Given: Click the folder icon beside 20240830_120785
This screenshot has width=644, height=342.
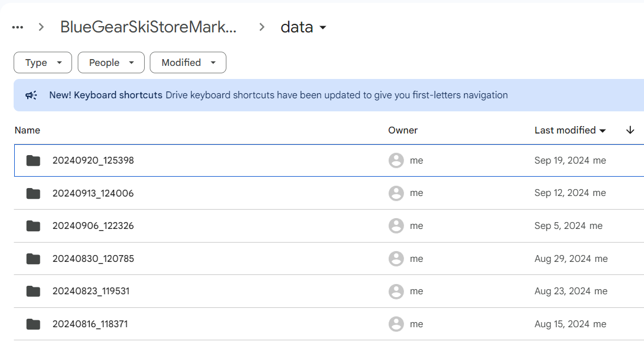Looking at the screenshot, I should [x=33, y=259].
